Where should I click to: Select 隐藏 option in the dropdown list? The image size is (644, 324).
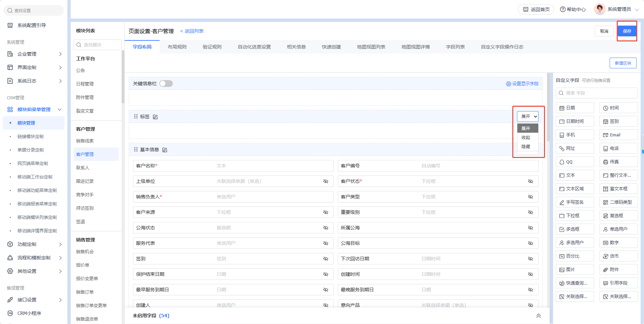[526, 147]
